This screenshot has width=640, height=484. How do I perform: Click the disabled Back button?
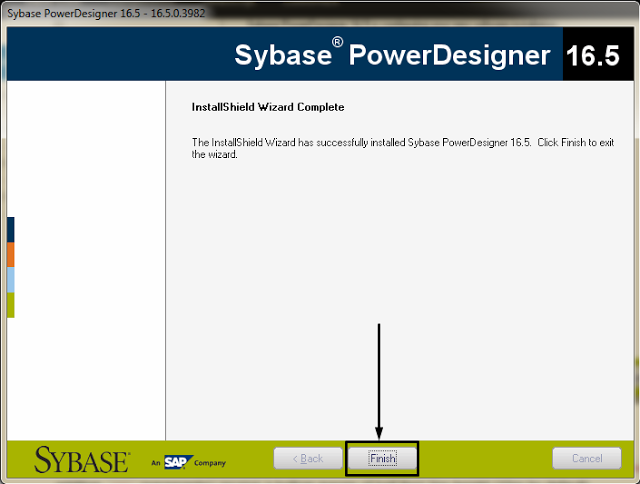308,458
